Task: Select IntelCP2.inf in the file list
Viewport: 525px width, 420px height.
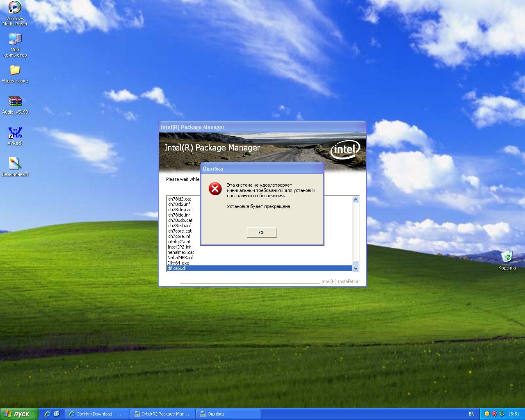Action: tap(179, 247)
